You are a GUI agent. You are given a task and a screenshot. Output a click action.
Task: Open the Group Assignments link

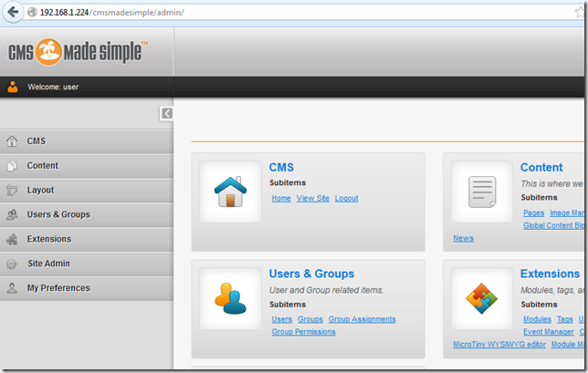tap(362, 319)
